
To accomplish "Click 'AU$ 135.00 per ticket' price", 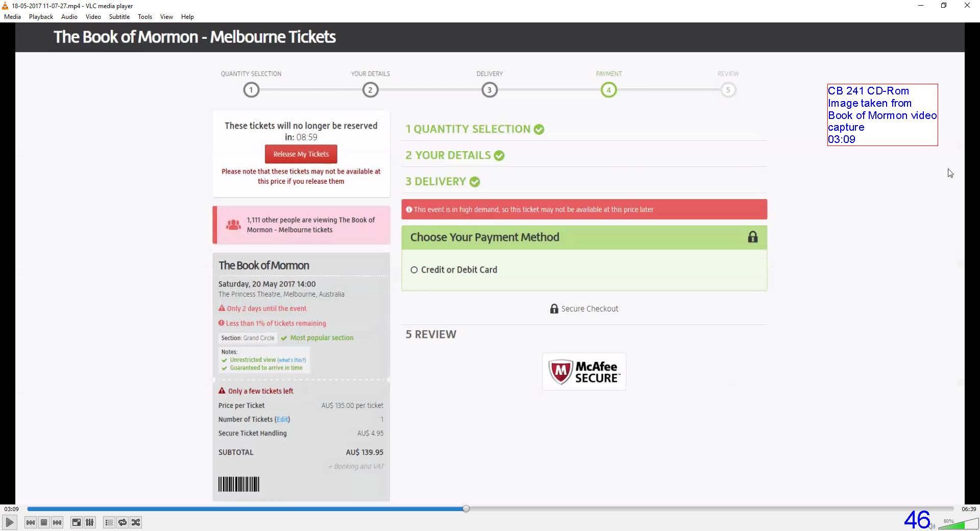I will click(352, 405).
